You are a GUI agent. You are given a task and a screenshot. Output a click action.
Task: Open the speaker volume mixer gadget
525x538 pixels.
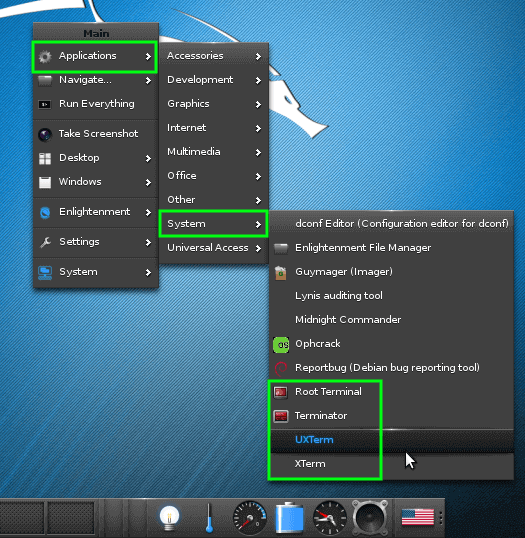point(370,517)
